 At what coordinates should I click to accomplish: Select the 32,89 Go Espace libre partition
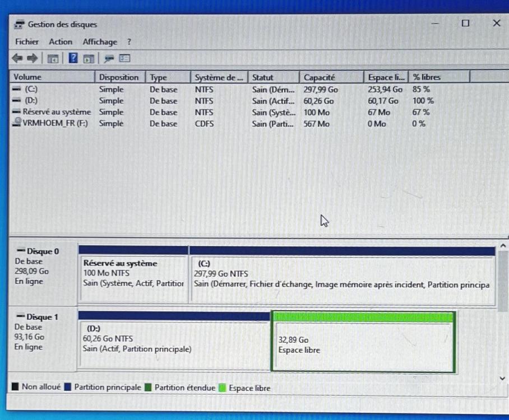pos(363,344)
